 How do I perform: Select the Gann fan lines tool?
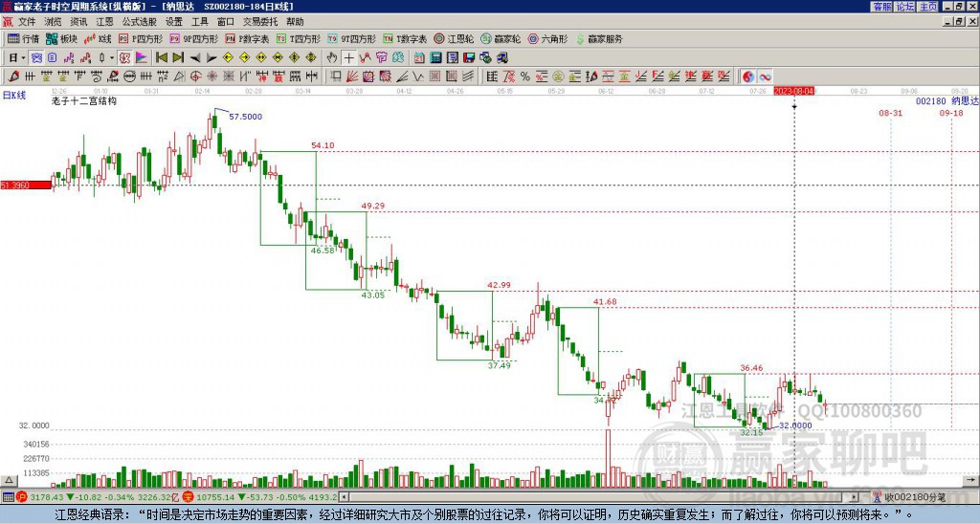tap(352, 76)
